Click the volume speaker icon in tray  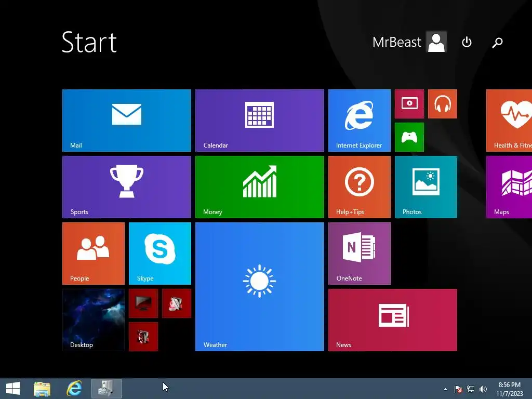point(483,389)
